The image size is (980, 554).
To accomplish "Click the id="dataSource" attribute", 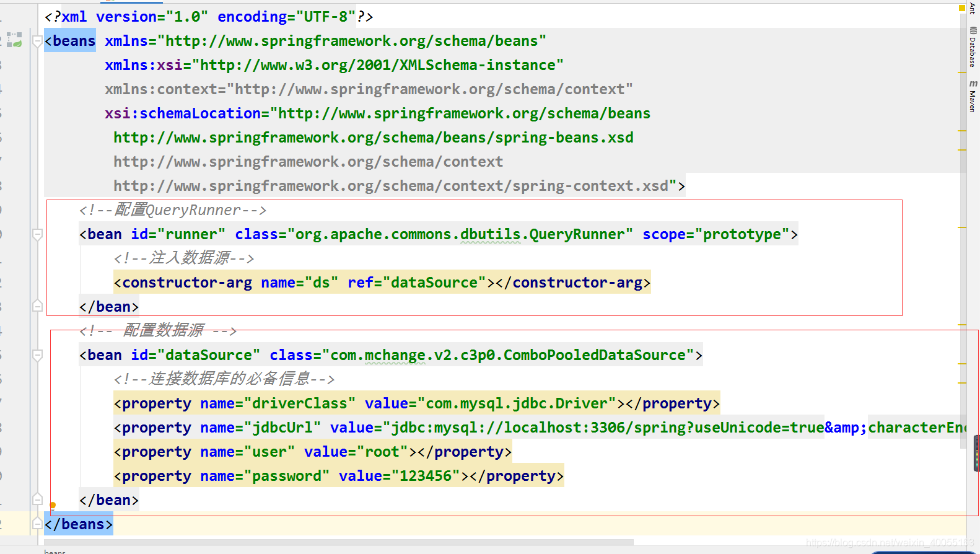I will (x=195, y=355).
